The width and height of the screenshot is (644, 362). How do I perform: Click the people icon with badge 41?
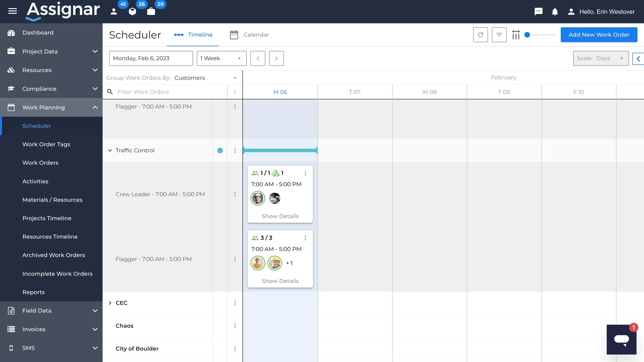click(114, 11)
